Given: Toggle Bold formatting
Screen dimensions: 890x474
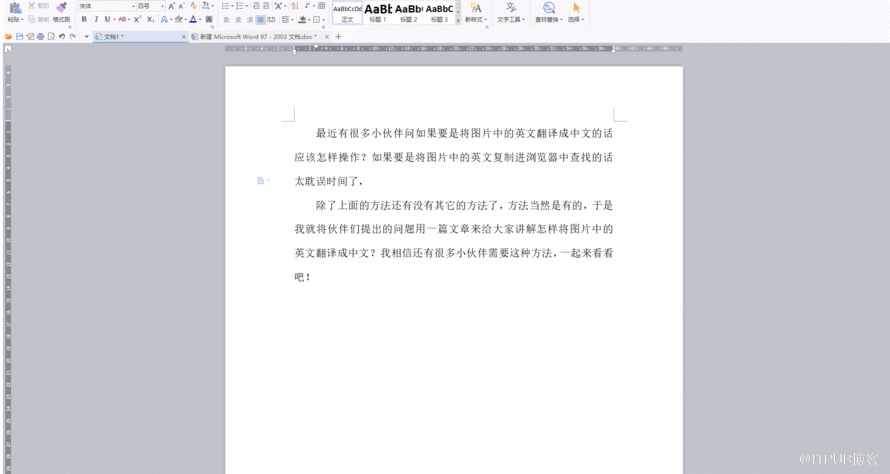Looking at the screenshot, I should pyautogui.click(x=84, y=19).
